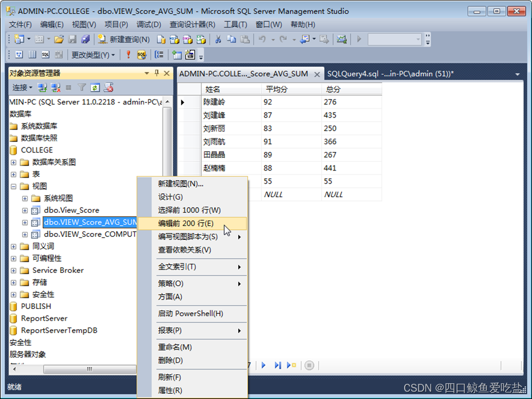Click the new record navigation button
532x399 pixels.
292,365
